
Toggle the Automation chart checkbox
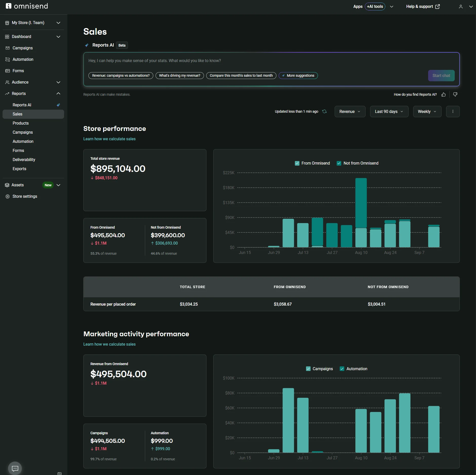click(x=342, y=369)
